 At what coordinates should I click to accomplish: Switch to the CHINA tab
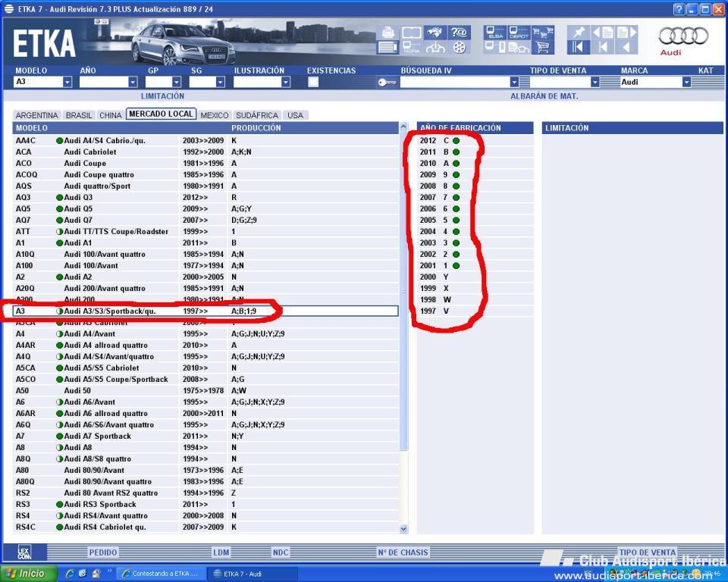coord(111,115)
